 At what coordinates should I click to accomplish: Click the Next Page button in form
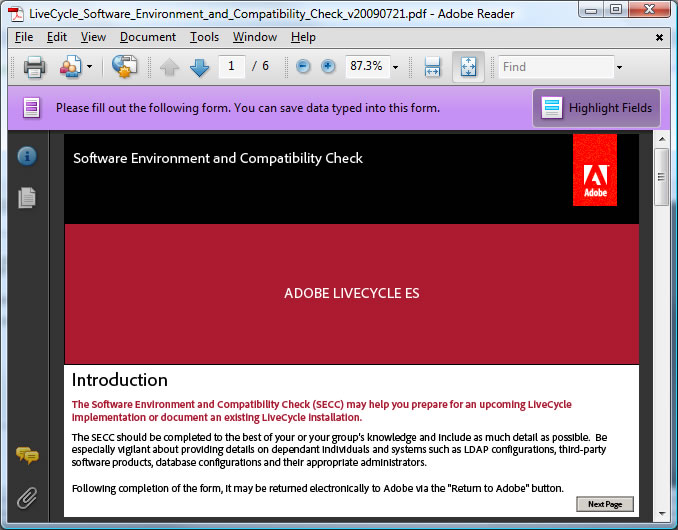[605, 504]
